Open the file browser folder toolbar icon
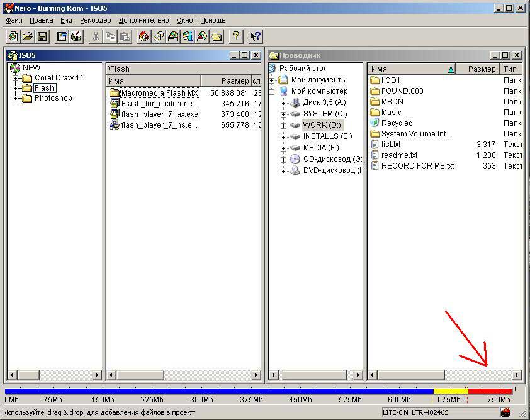 [217, 36]
